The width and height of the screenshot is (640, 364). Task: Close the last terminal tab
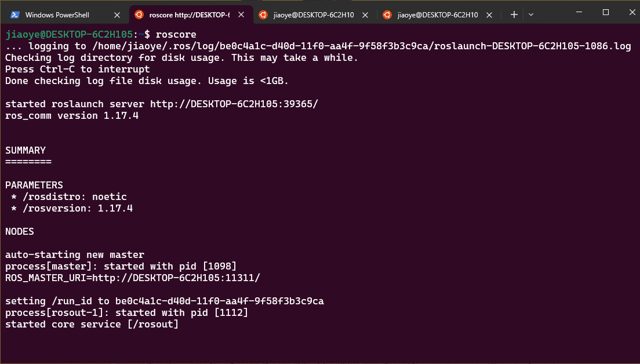[x=489, y=15]
